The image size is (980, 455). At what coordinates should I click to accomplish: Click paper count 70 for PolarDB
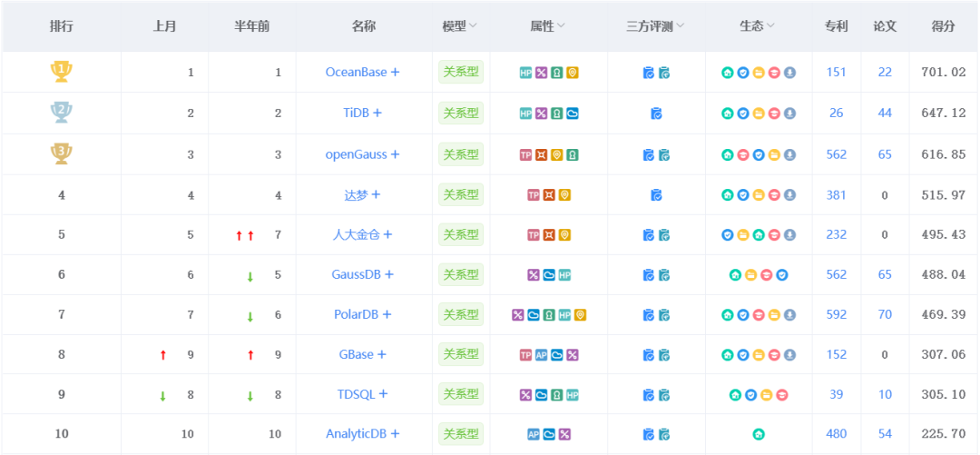click(x=885, y=314)
